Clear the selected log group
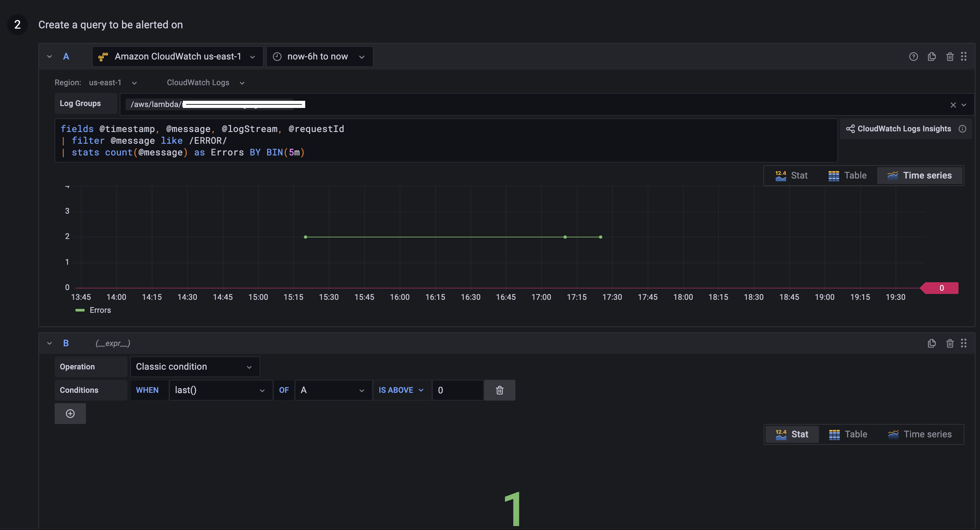 click(953, 105)
